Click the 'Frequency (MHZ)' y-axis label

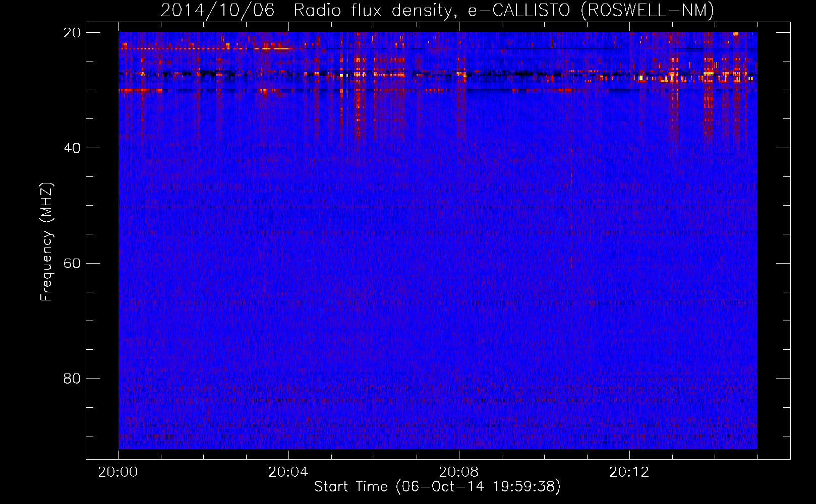46,241
